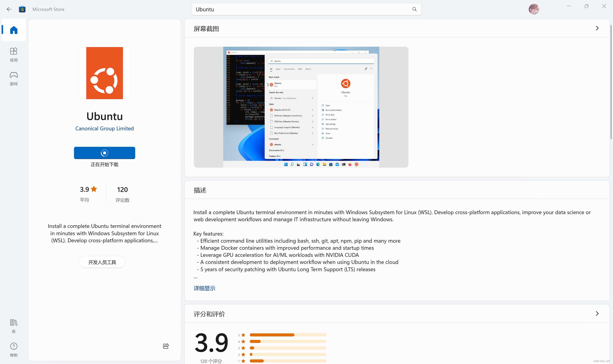
Task: Click the Ubuntu screenshot thumbnail
Action: coord(301,107)
